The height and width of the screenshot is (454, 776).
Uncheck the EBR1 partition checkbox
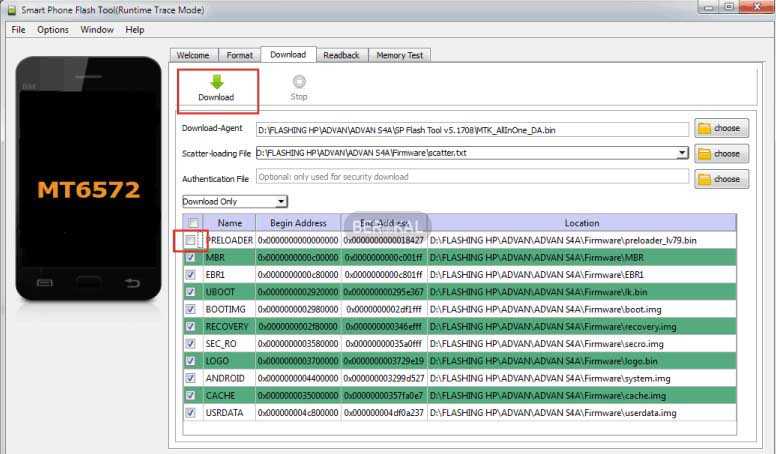click(190, 275)
